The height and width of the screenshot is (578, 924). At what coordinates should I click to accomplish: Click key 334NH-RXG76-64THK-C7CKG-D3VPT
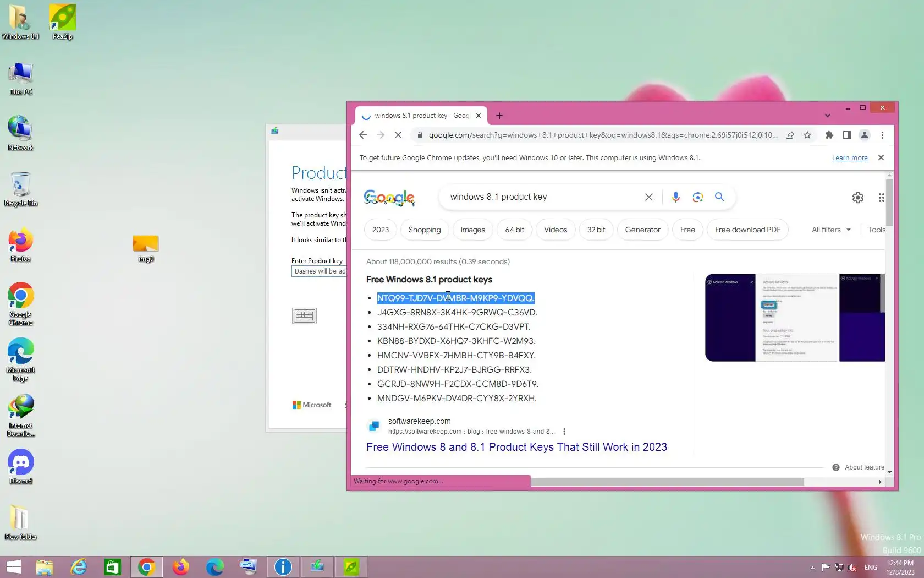pos(454,326)
